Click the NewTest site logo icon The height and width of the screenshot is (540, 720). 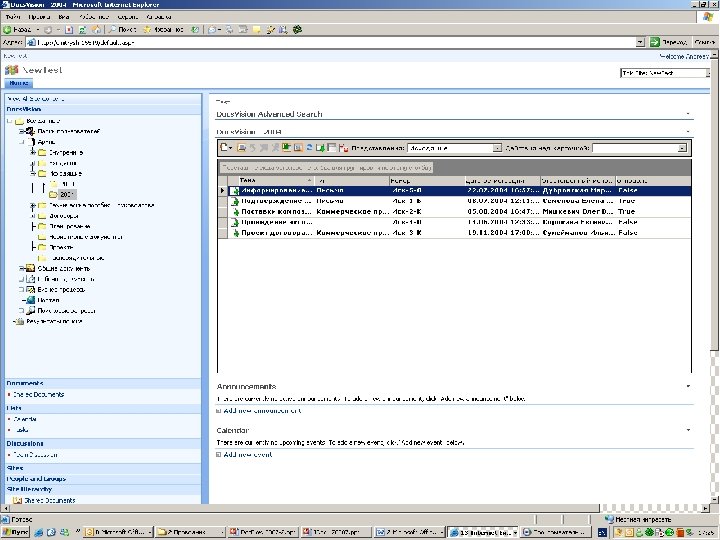pos(11,70)
